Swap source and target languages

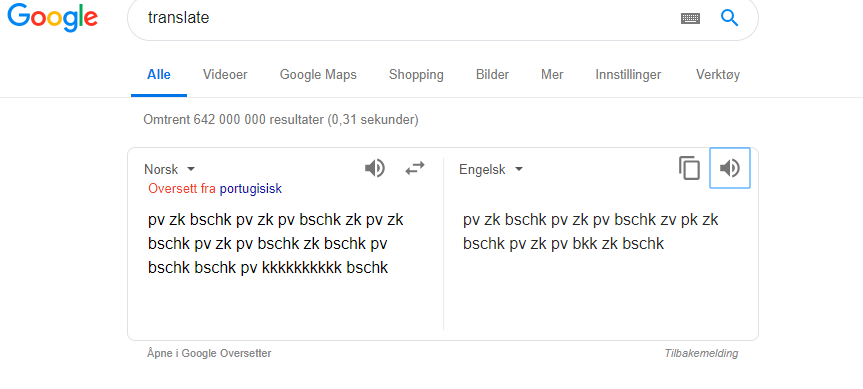point(415,168)
